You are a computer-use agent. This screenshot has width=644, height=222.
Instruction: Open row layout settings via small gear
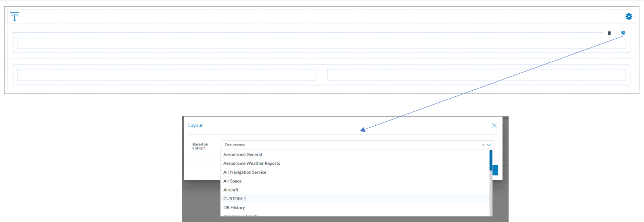623,33
